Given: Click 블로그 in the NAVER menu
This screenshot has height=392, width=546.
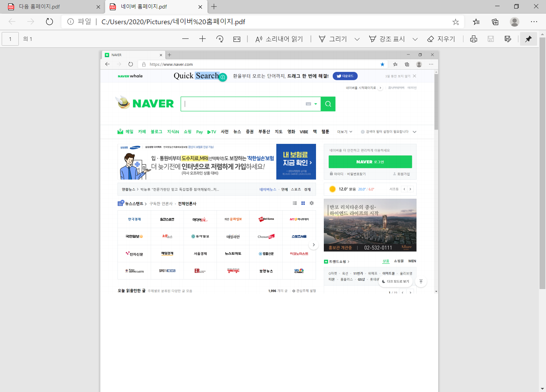Looking at the screenshot, I should 157,132.
